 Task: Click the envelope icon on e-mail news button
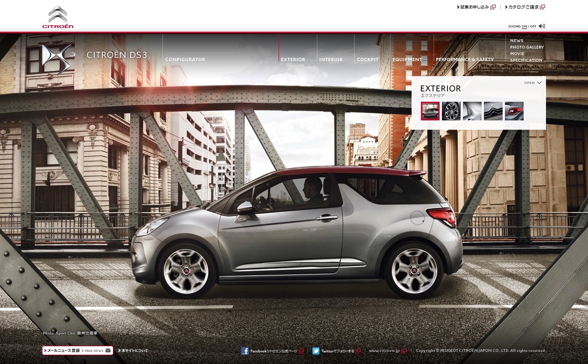pos(108,350)
